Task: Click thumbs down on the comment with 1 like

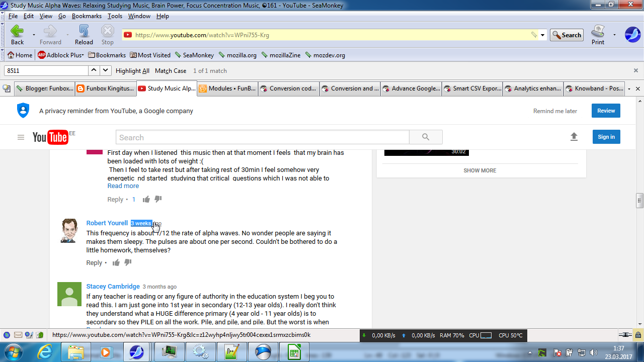Action: [x=158, y=199]
